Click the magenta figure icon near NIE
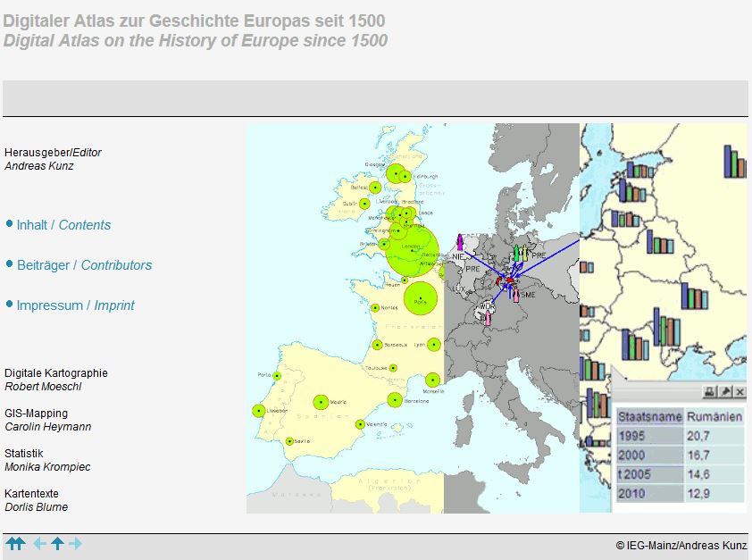Screen dimensions: 752x560 tap(460, 241)
